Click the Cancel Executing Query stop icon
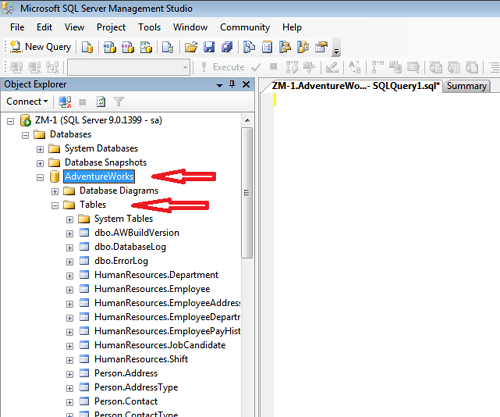 tap(274, 67)
